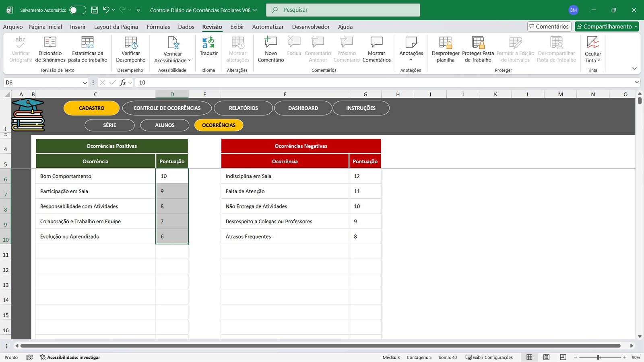
Task: Open the Fórmulas ribbon tab
Action: [158, 27]
